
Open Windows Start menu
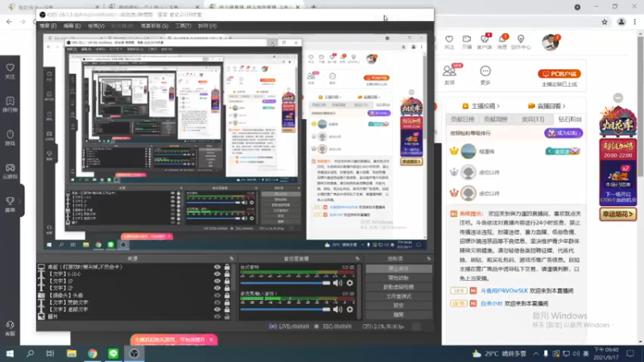coord(10,353)
